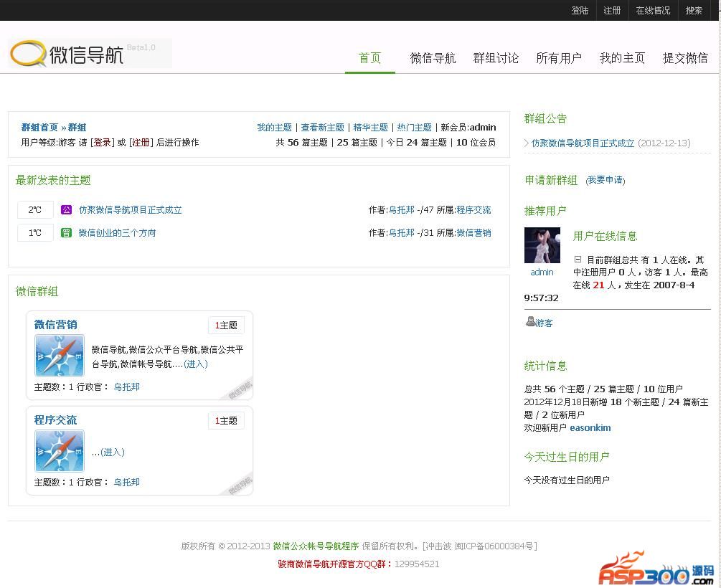Open the 程序交流 compass group icon
Image resolution: width=721 pixels, height=588 pixels.
click(60, 451)
